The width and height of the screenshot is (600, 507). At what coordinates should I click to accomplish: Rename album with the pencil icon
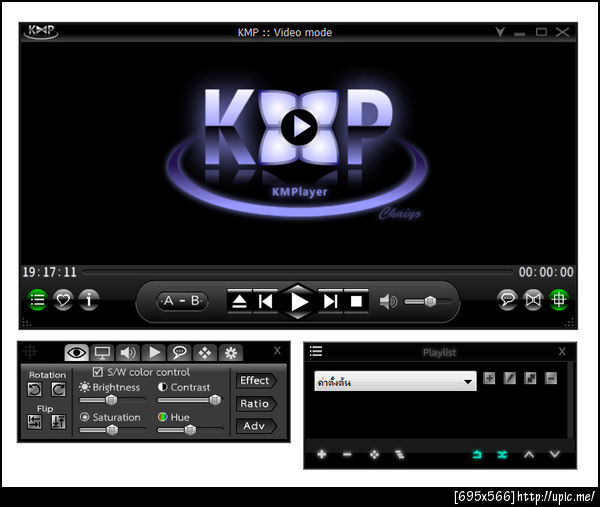[510, 378]
